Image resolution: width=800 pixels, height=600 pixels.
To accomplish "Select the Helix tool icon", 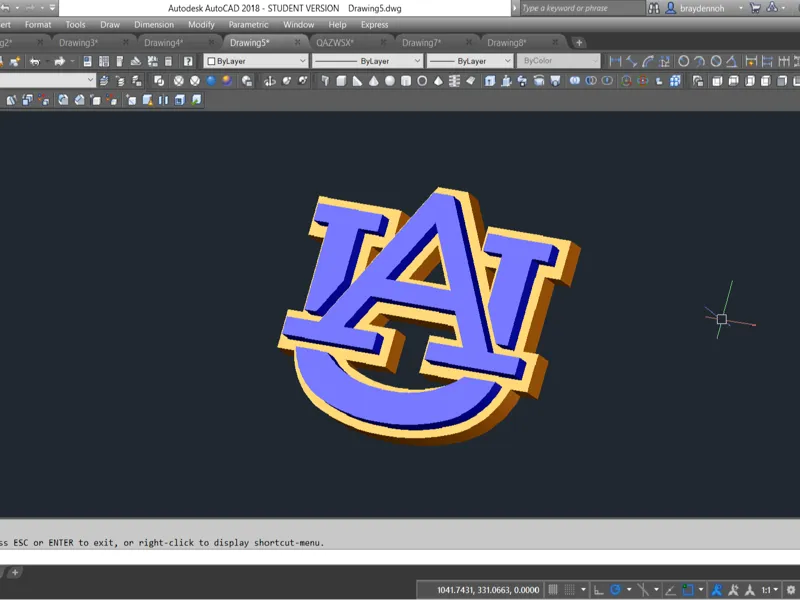I will tap(454, 81).
